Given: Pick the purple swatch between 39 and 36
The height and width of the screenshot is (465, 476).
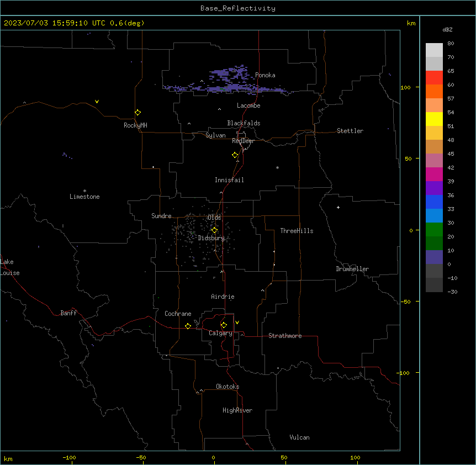Looking at the screenshot, I should [x=434, y=188].
